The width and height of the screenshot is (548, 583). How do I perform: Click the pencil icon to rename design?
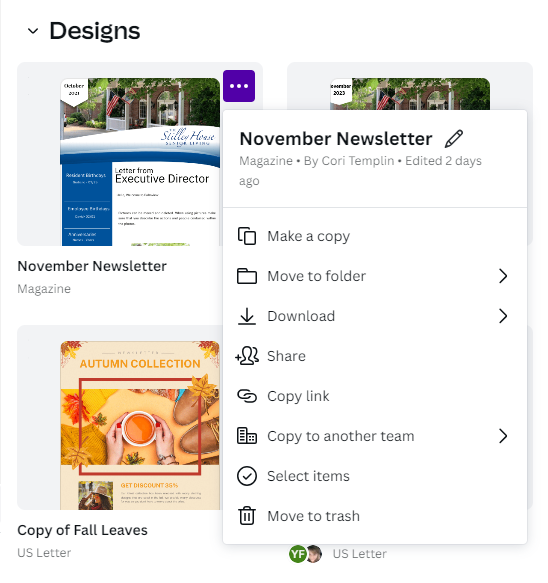[x=454, y=139]
